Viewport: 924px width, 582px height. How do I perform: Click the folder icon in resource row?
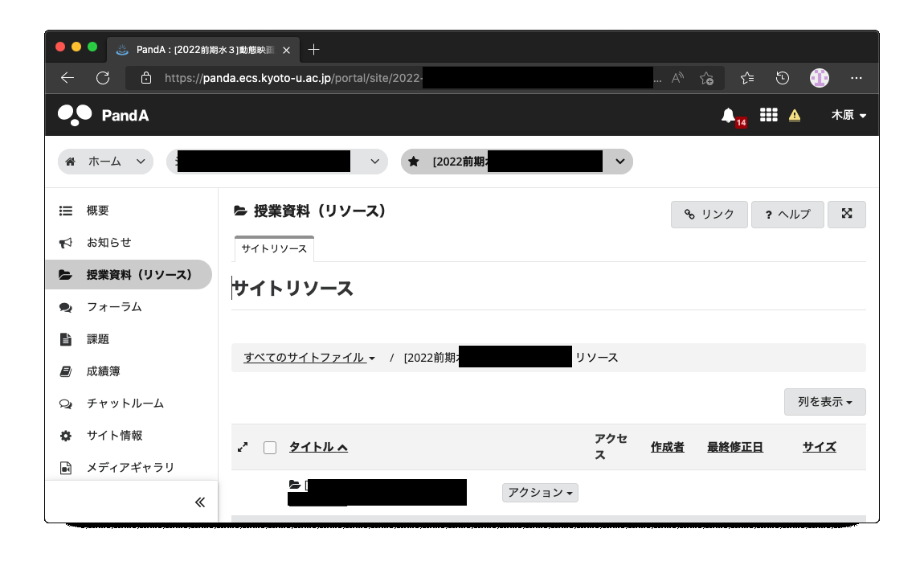295,485
